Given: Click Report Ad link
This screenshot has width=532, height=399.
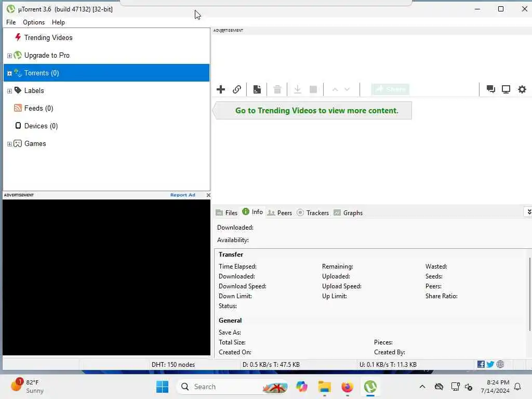Looking at the screenshot, I should 182,195.
